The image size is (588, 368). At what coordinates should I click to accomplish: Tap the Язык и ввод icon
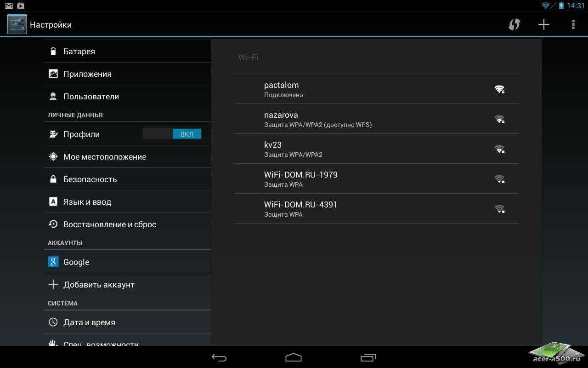[x=53, y=201]
